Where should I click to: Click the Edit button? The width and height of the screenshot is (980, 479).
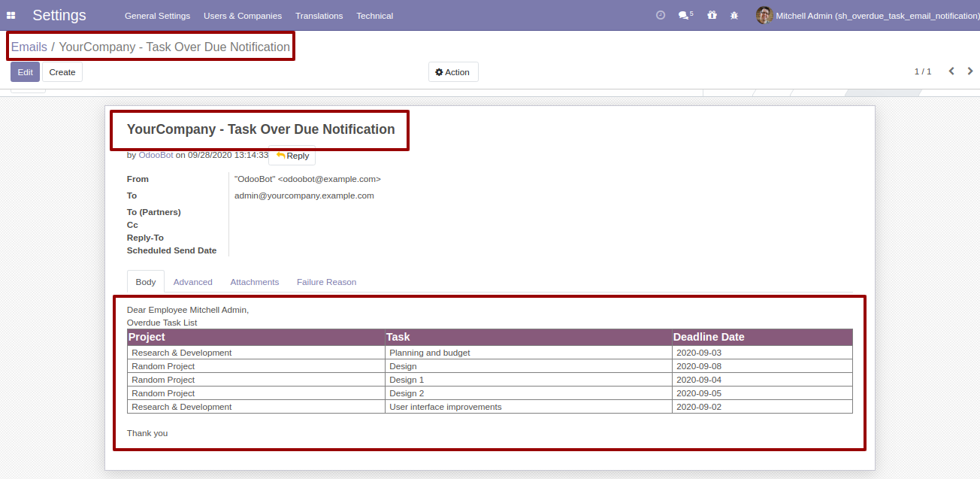(25, 72)
